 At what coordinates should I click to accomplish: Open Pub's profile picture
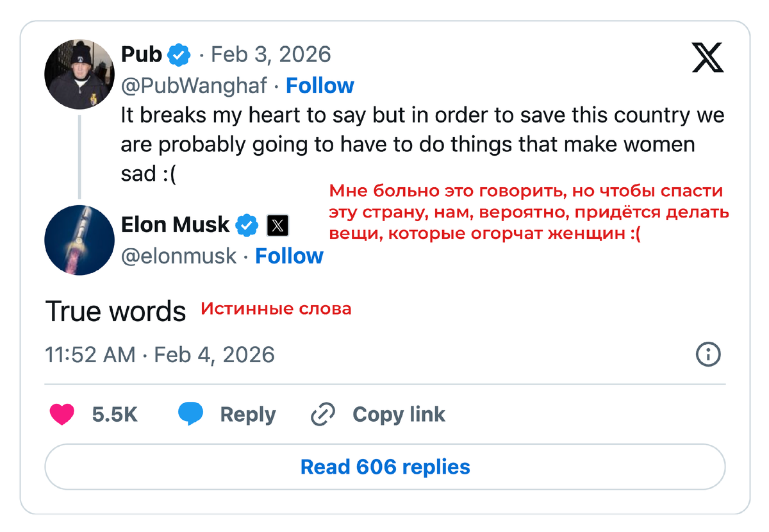(x=78, y=74)
